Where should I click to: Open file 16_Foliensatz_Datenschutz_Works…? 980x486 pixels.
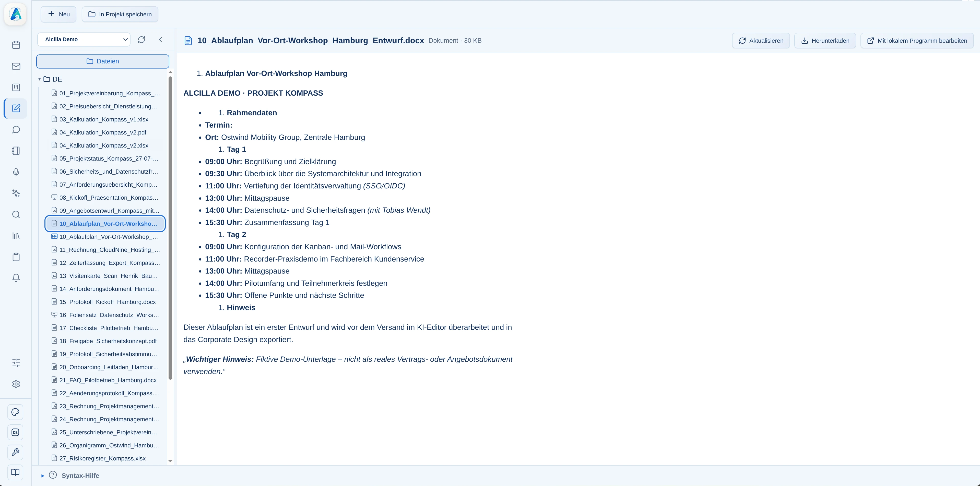tap(105, 315)
